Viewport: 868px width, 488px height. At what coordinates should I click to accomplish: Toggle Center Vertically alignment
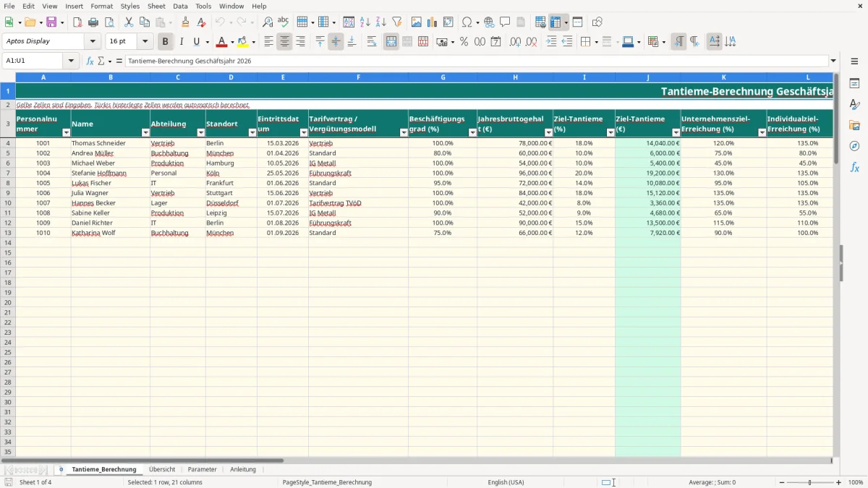pyautogui.click(x=336, y=42)
